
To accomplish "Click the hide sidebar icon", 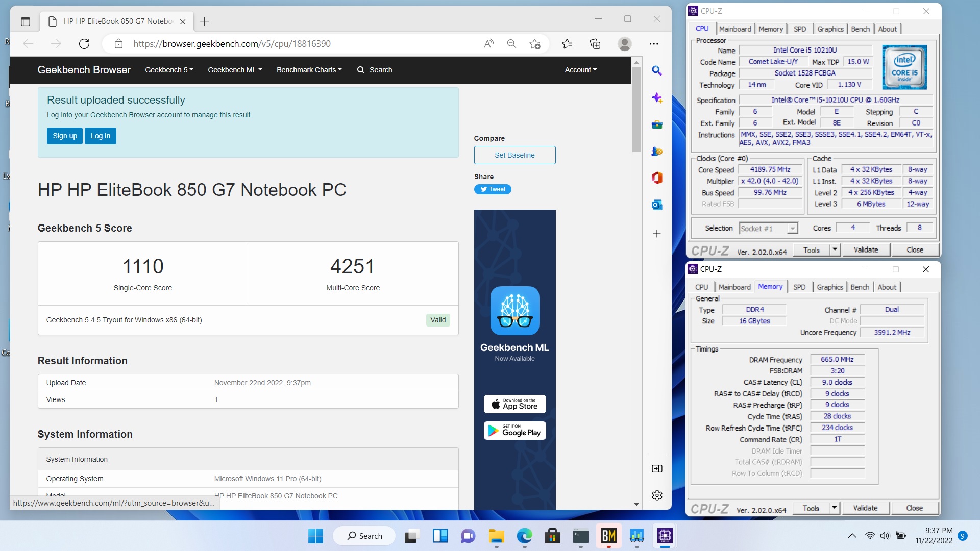I will (657, 469).
